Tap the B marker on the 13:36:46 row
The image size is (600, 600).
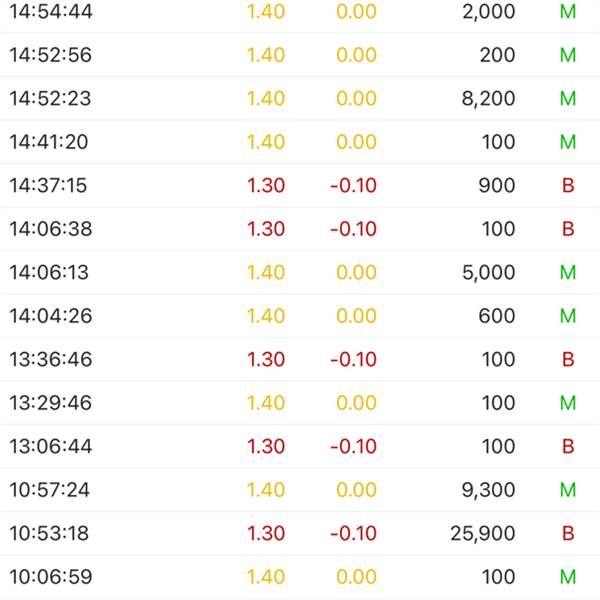[x=568, y=359]
